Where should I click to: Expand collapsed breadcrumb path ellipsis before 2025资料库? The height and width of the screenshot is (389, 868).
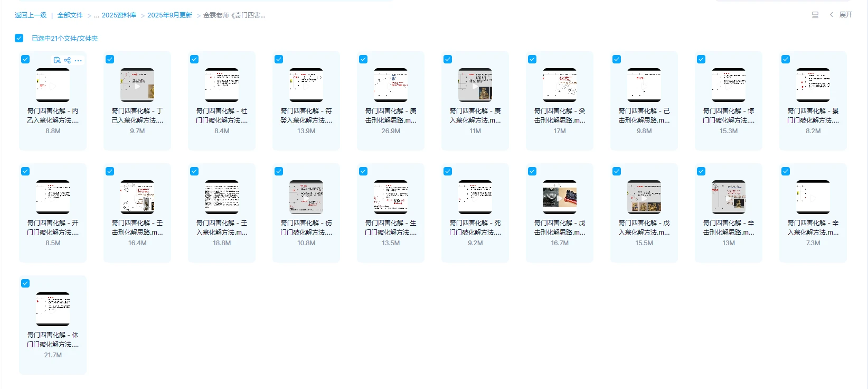[97, 15]
